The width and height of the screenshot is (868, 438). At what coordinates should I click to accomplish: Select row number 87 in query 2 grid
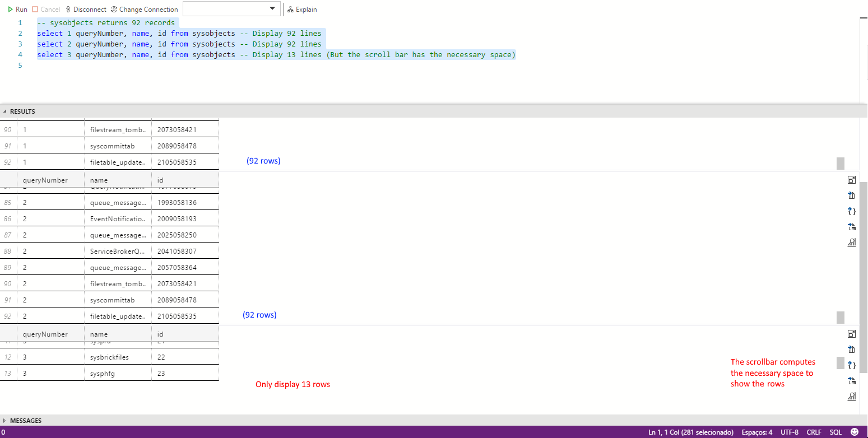point(8,235)
